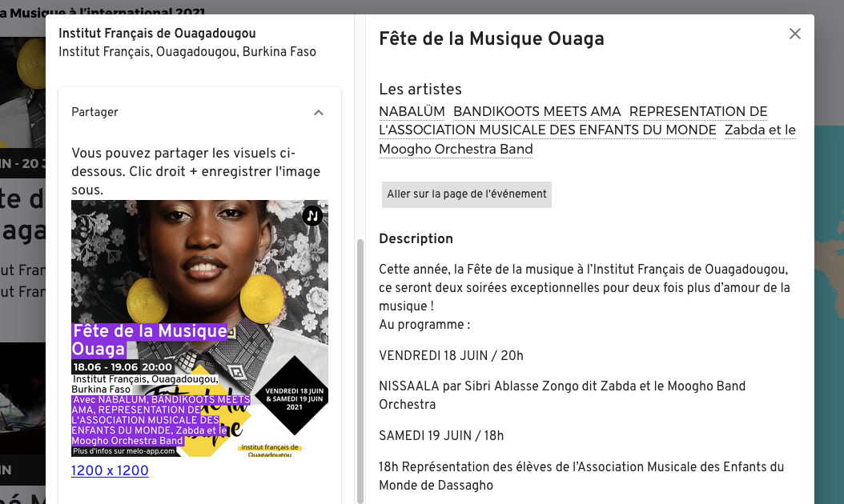
Task: Click the Institut français logo on poster
Action: (269, 450)
